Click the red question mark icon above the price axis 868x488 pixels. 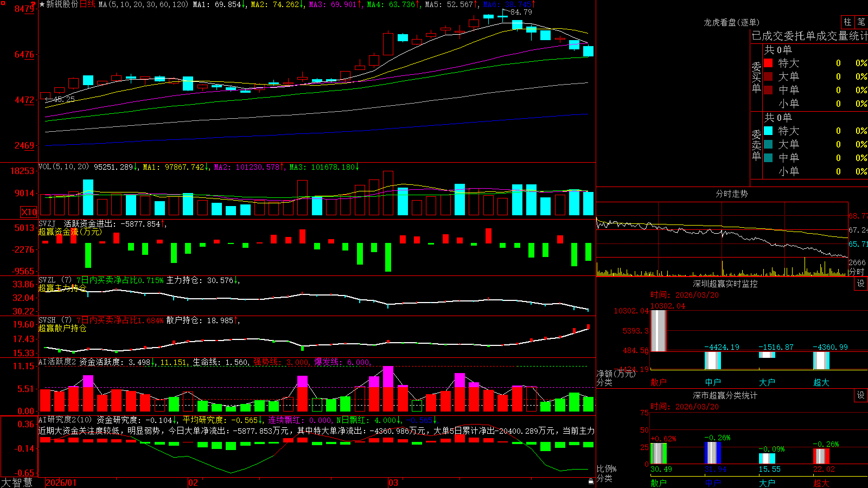point(34,4)
